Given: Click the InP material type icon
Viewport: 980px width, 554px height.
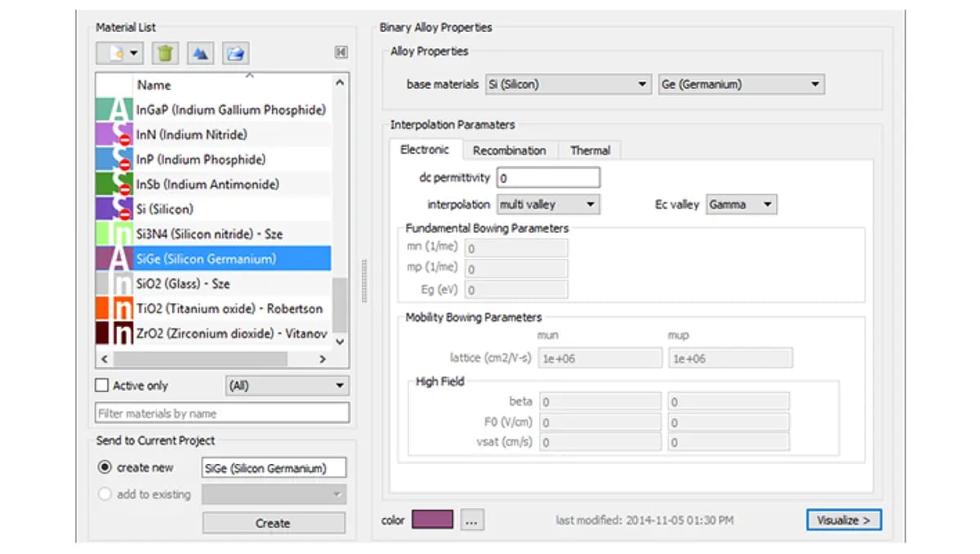Looking at the screenshot, I should point(114,159).
